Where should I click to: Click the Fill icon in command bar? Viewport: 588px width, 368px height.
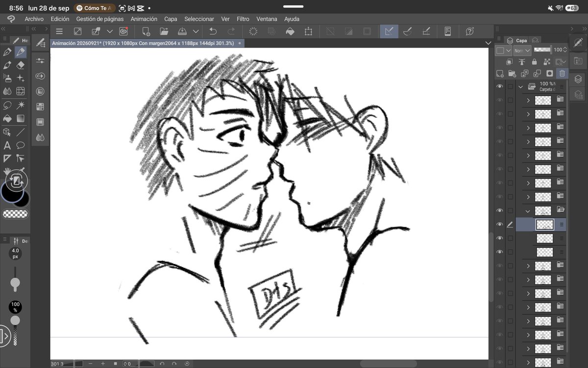[x=290, y=31]
